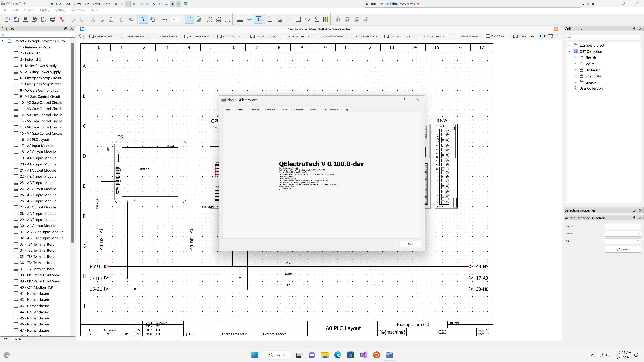
Task: Click Close button in About dialog
Action: coord(410,244)
